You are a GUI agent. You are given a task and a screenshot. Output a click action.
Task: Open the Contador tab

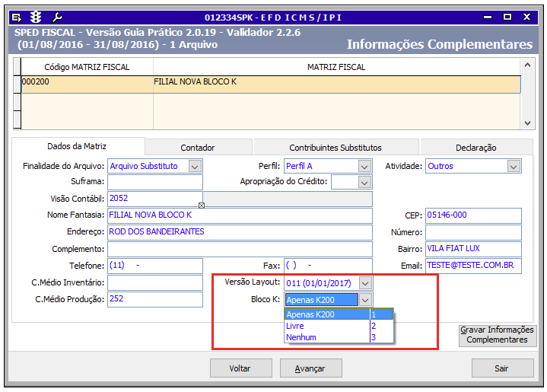point(198,148)
